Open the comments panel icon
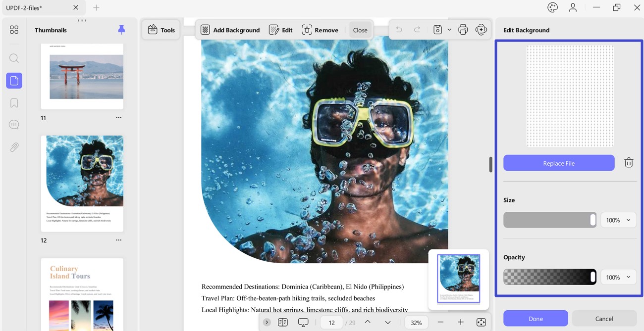 (x=14, y=125)
